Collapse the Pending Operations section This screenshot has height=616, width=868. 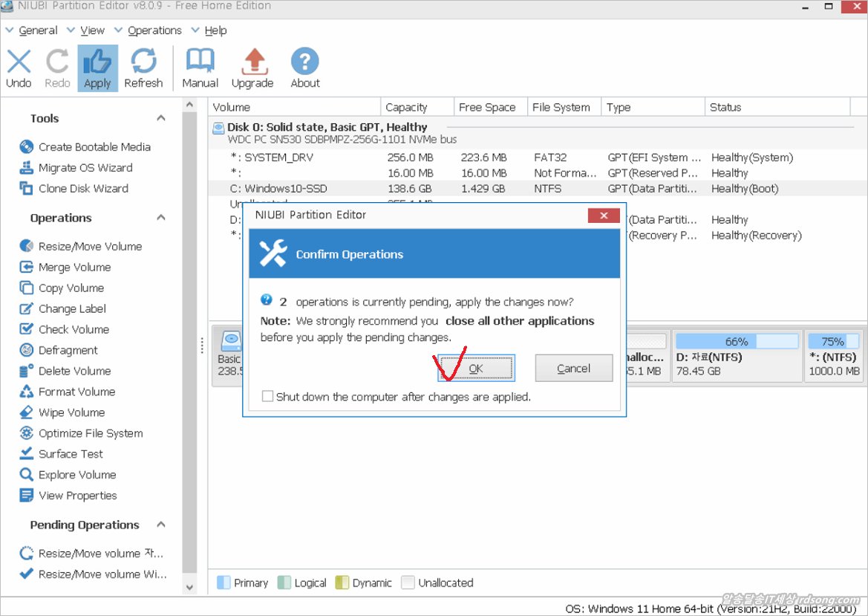point(161,525)
